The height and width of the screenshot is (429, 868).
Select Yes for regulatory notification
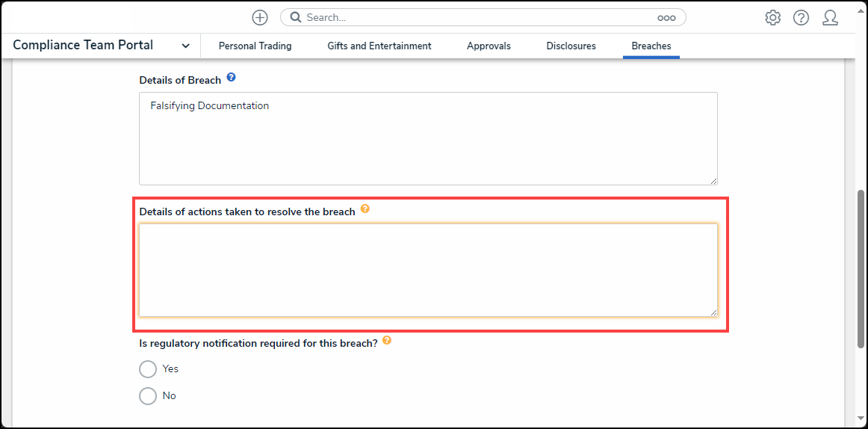coord(148,369)
